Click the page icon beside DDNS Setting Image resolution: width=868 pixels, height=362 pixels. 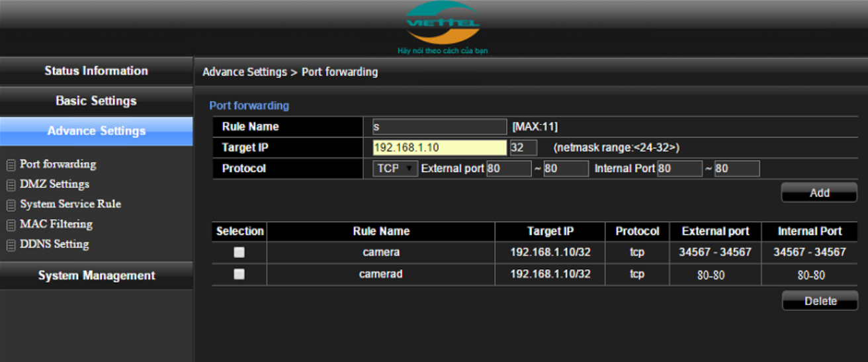(x=11, y=245)
